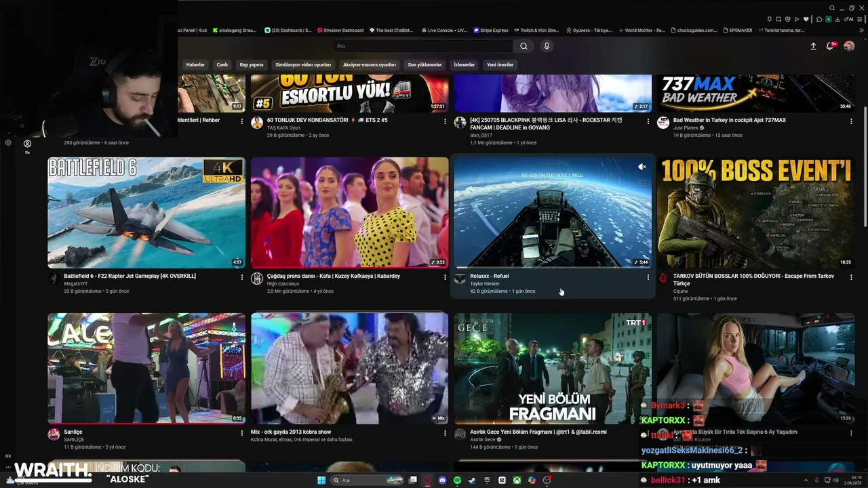The height and width of the screenshot is (488, 868).
Task: Select the Yeni öneriler filter chip
Action: 500,64
